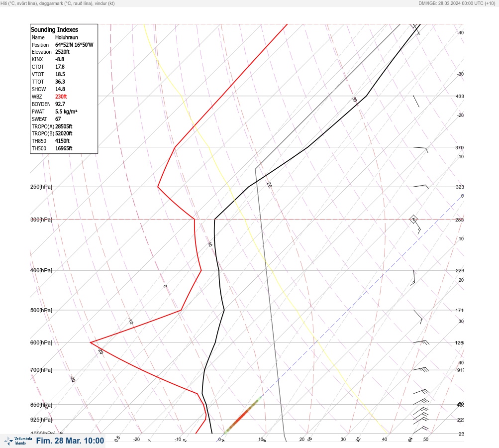Viewport: 499px width, 448px height.
Task: Click the Vedurstofa Islands logo
Action: click(18, 441)
